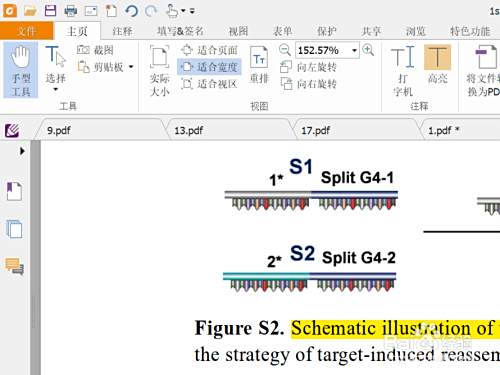Toggle touch mode hand icon in quick toolbar
This screenshot has width=500, height=375.
[x=172, y=10]
